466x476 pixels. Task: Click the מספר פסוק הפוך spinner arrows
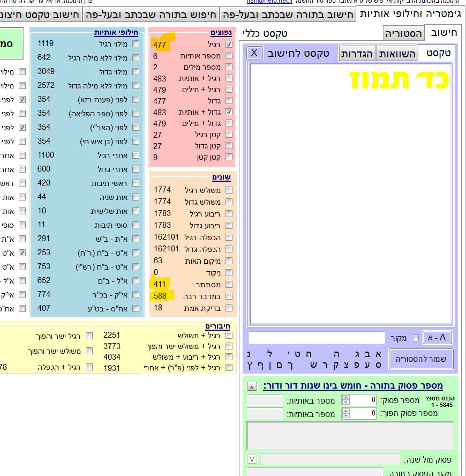(345, 413)
